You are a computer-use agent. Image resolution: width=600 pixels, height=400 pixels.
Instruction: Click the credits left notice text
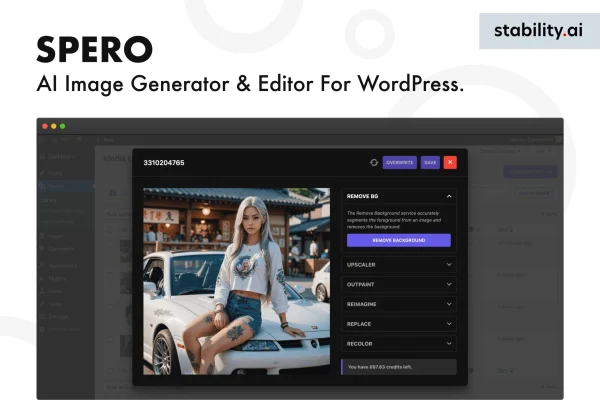[380, 367]
